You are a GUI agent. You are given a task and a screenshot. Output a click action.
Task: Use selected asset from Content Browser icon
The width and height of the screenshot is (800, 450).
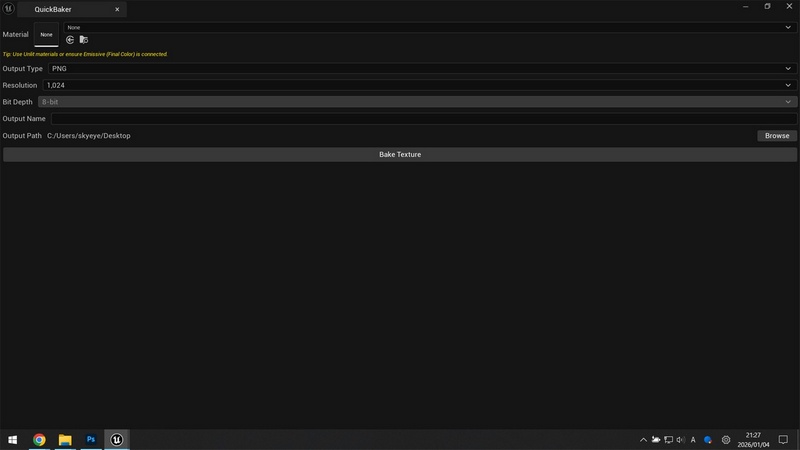pyautogui.click(x=70, y=40)
